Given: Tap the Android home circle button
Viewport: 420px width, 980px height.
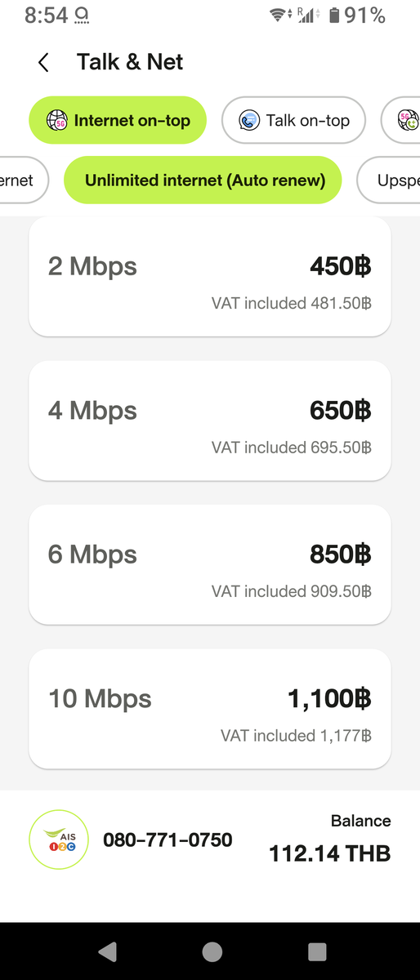Looking at the screenshot, I should [212, 951].
